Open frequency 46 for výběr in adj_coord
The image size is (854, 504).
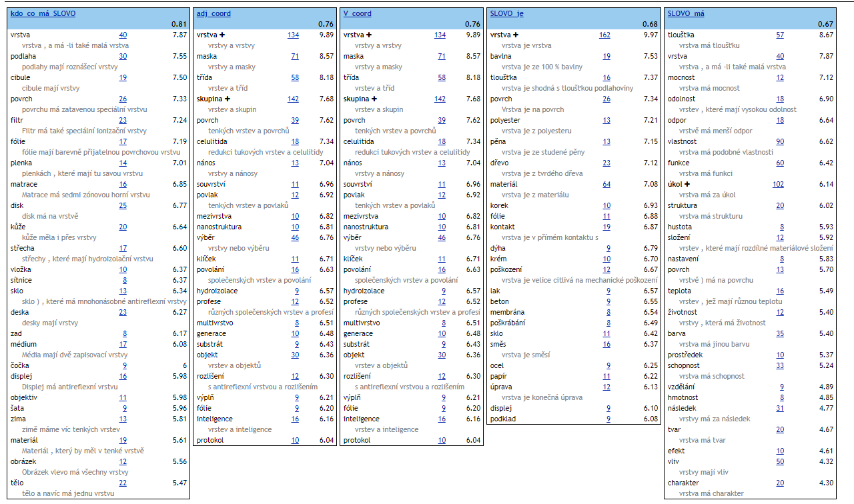[x=295, y=237]
